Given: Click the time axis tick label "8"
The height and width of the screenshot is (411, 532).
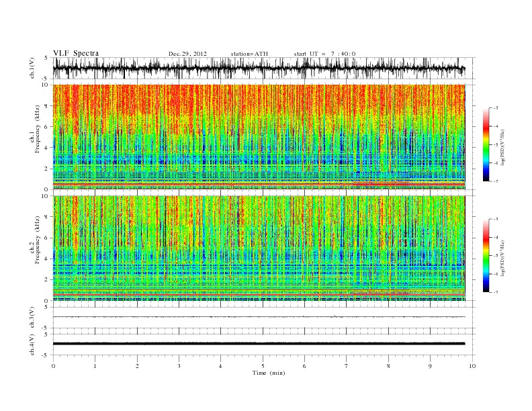Looking at the screenshot, I should tap(388, 366).
